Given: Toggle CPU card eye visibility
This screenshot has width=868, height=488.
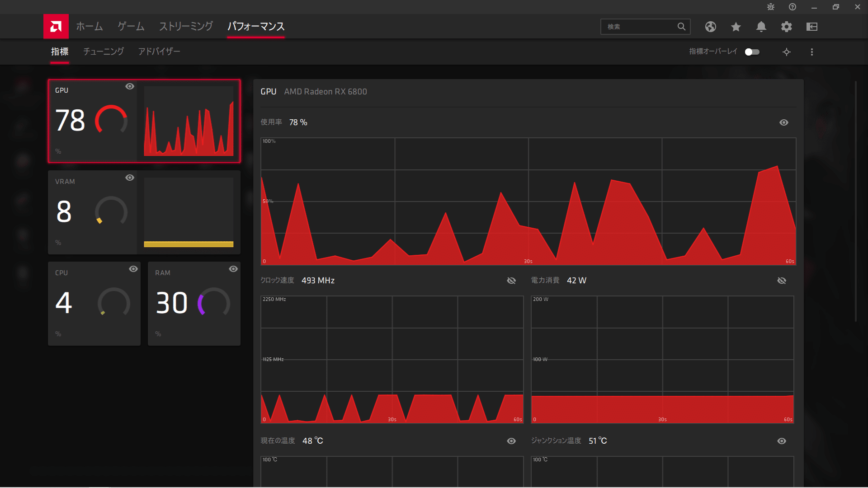Looking at the screenshot, I should [x=133, y=269].
